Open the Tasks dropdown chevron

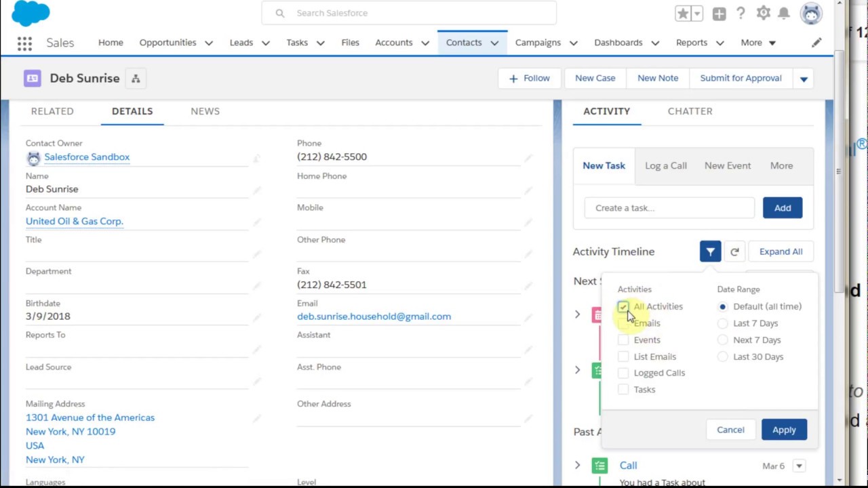[320, 43]
